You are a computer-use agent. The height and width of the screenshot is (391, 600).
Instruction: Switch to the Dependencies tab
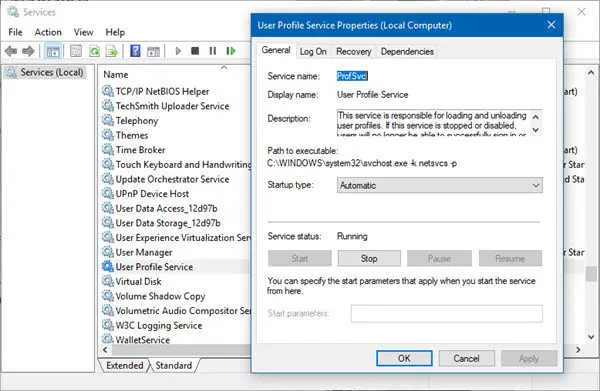click(x=407, y=51)
